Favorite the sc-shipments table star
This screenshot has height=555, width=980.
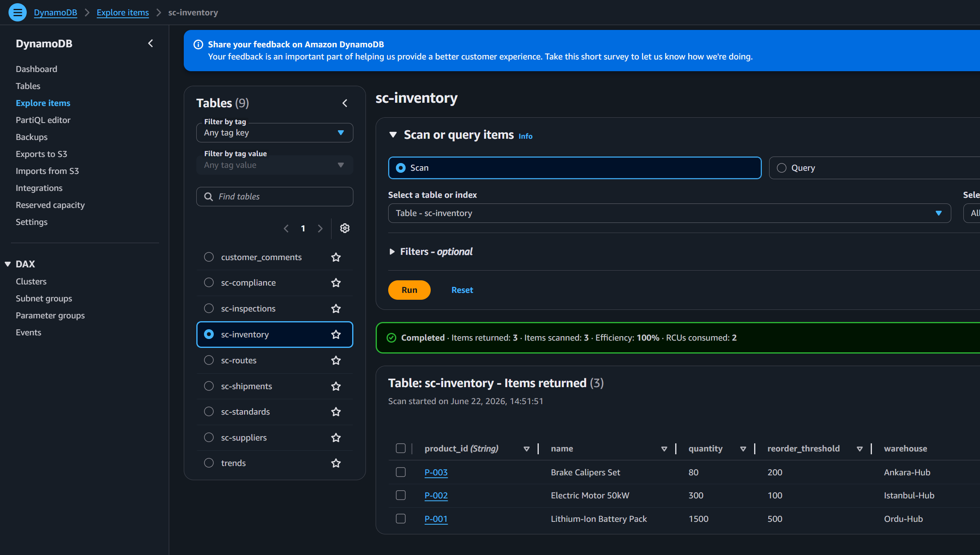(x=336, y=386)
